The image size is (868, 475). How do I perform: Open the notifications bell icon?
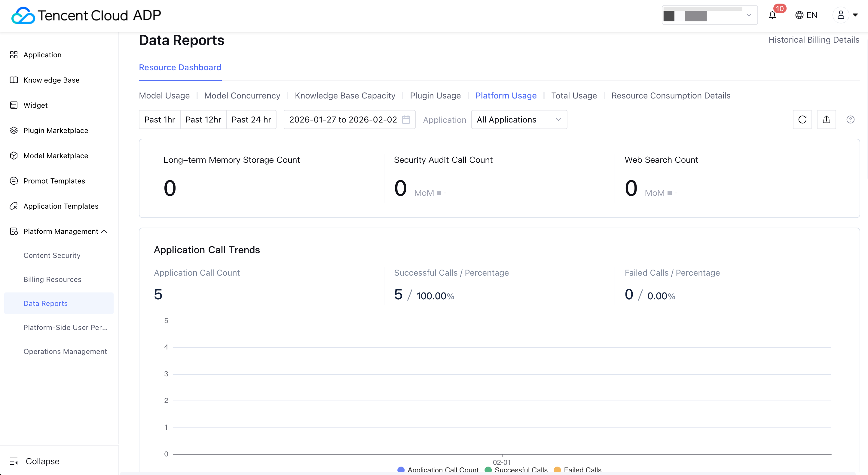pos(772,15)
